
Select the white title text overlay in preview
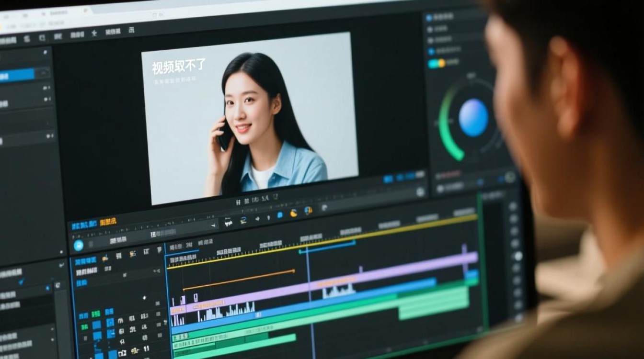coord(178,67)
